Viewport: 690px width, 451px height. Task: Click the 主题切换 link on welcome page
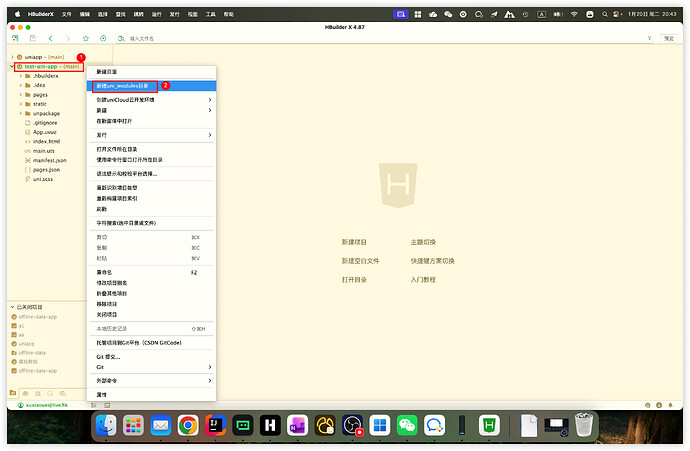(423, 242)
